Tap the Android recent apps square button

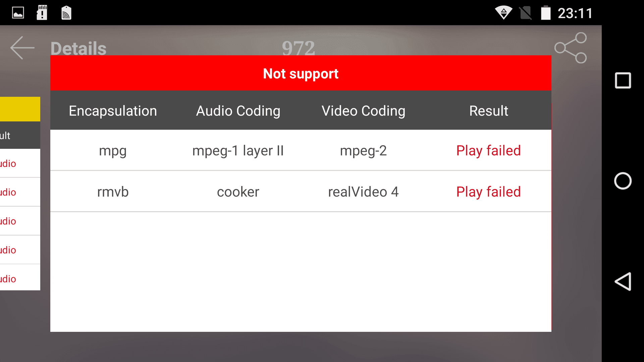tap(623, 80)
